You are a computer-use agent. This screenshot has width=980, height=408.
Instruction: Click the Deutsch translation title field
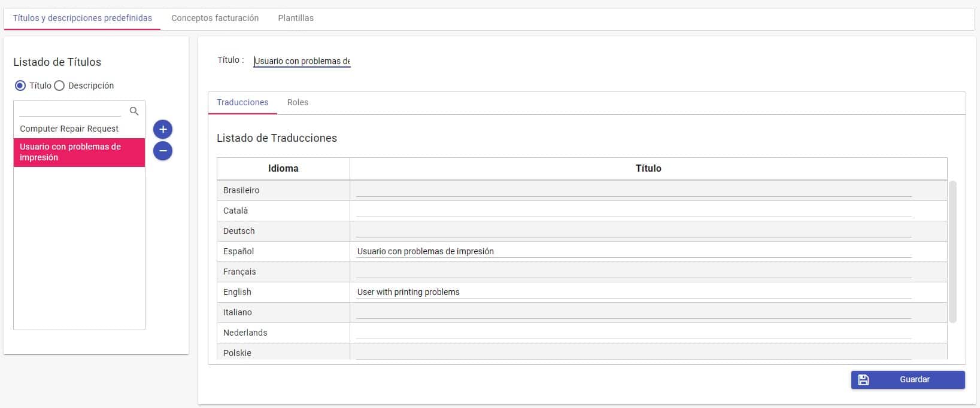click(x=633, y=231)
